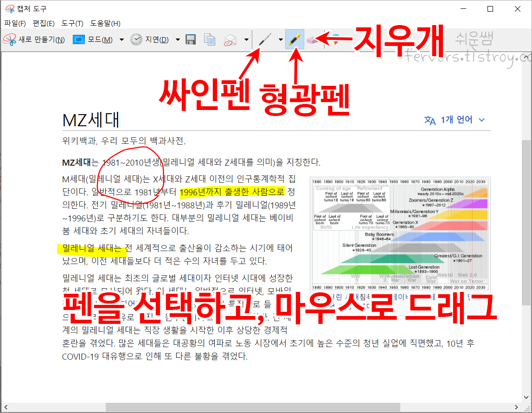Open the 파일(F) menu
The height and width of the screenshot is (413, 532).
[15, 23]
